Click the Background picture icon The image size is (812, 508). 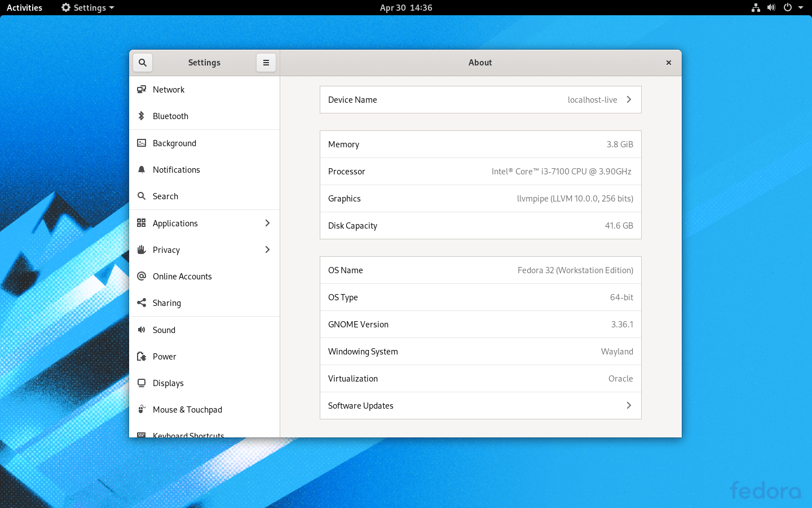(142, 143)
